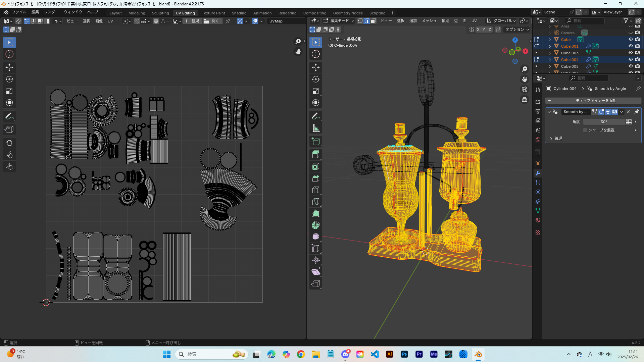Expand the Cube.001 tree item

pos(550,46)
